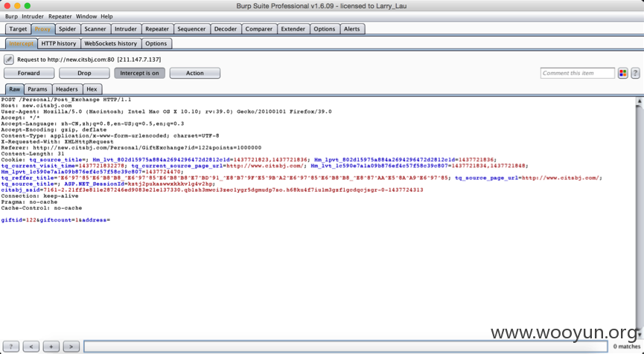Click the request editor vertical scrollbar

(639, 217)
